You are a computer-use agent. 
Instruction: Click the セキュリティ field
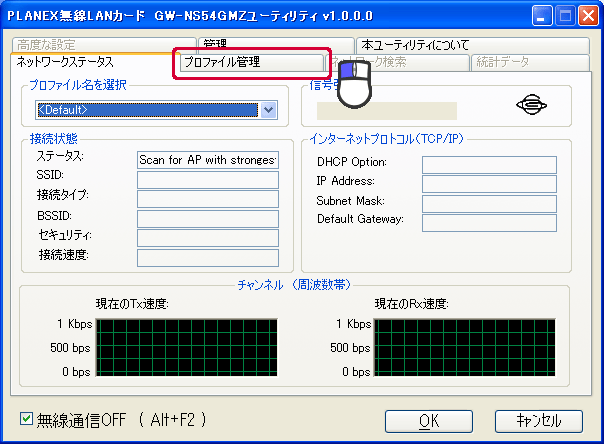pos(208,238)
